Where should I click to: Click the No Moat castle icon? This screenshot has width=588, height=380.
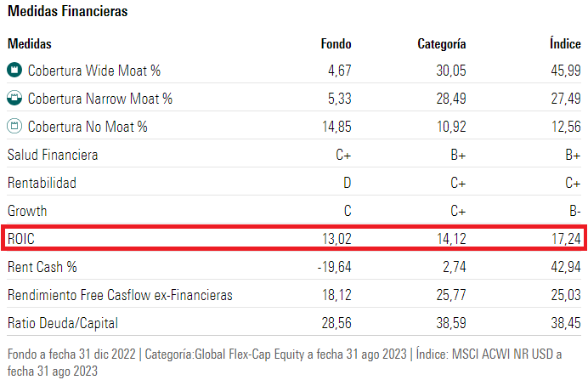[x=14, y=127]
